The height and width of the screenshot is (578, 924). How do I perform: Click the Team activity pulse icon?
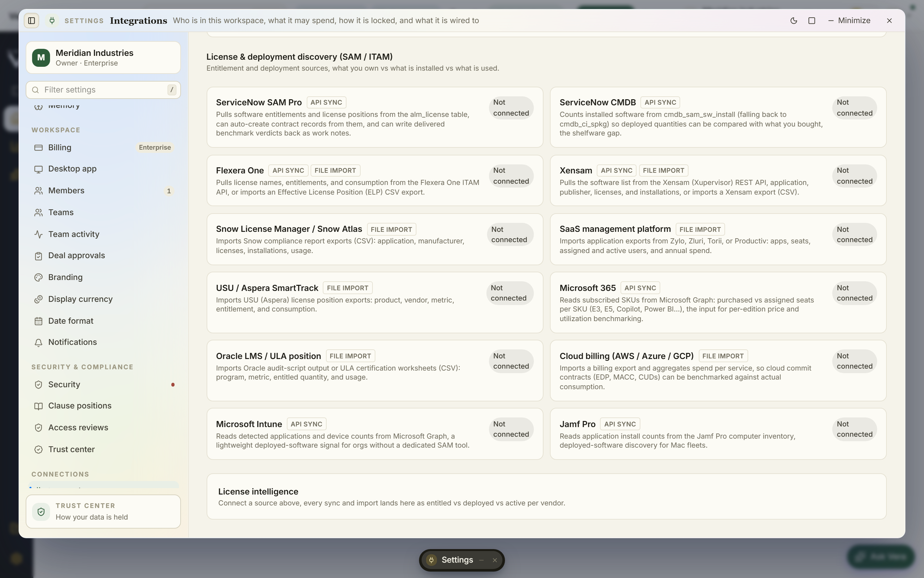pos(38,234)
